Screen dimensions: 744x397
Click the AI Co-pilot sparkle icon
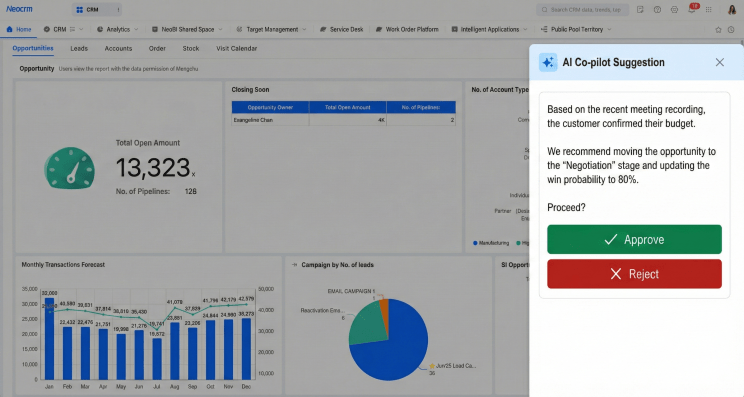[548, 62]
